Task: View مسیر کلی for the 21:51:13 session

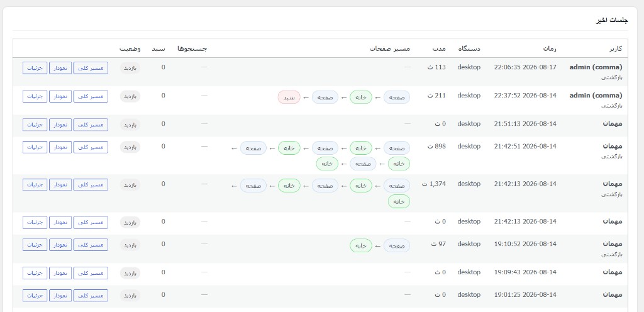Action: 91,125
